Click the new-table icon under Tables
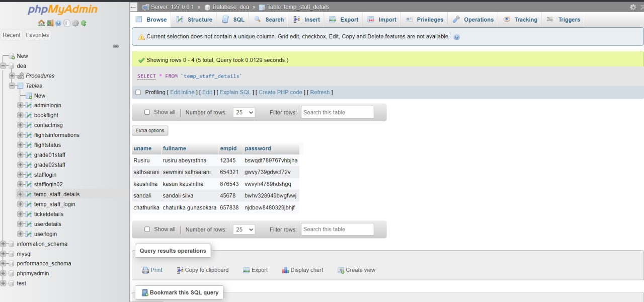Screen dimensions: 644x302 [x=29, y=96]
